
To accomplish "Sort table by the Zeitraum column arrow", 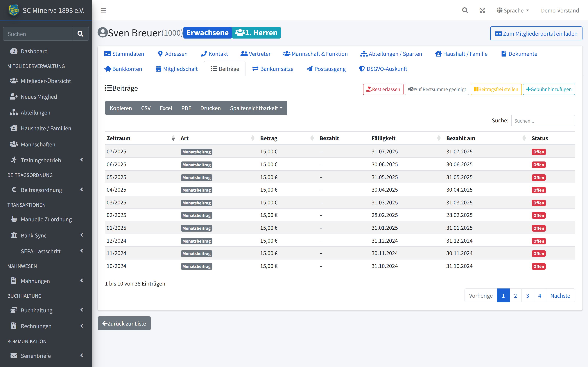I will coord(173,138).
